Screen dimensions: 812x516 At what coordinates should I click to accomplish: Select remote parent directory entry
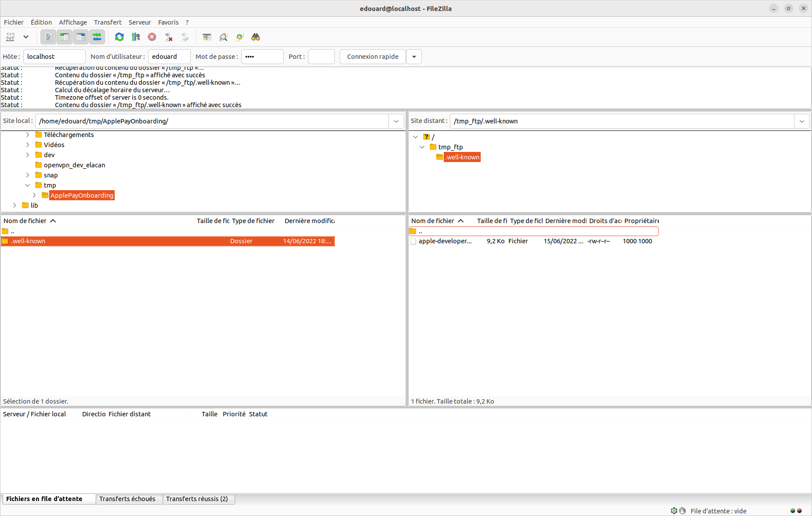pos(534,231)
